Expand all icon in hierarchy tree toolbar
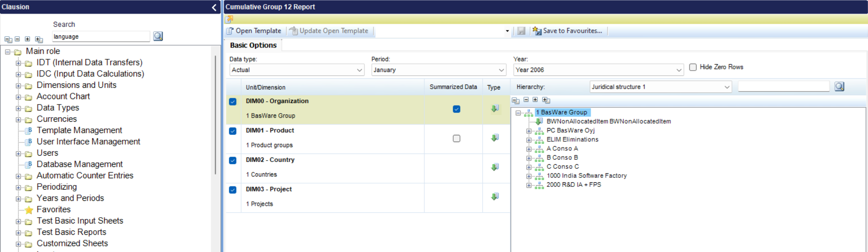 pos(546,100)
